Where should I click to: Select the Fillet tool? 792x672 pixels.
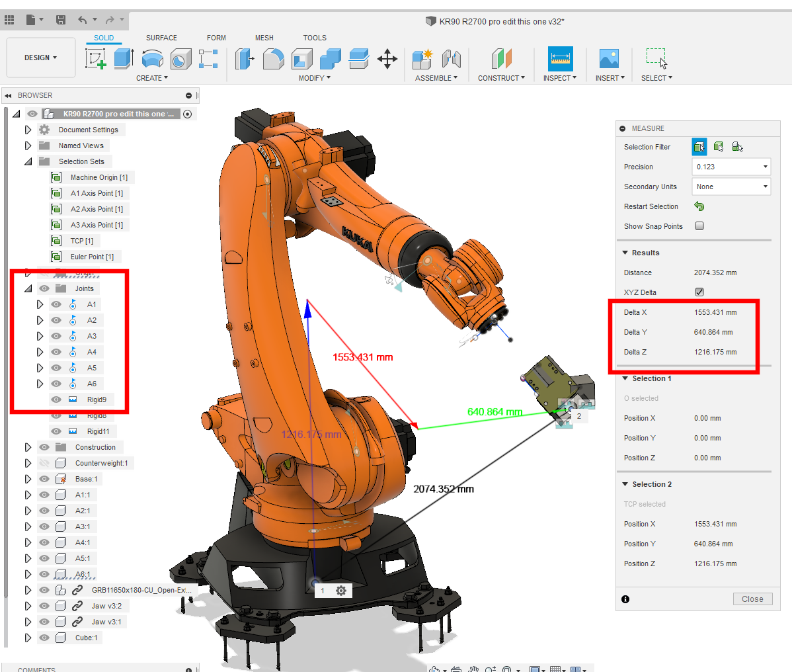273,59
